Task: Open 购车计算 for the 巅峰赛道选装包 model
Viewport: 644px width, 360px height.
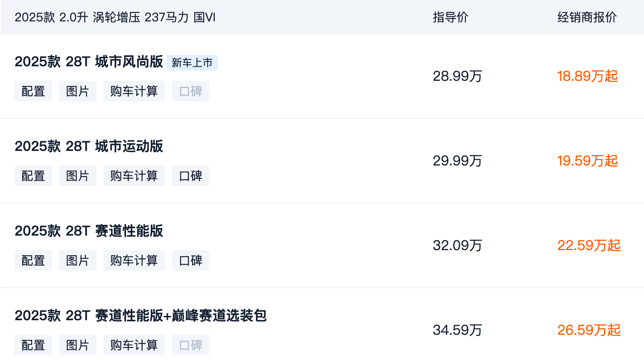Action: (134, 345)
